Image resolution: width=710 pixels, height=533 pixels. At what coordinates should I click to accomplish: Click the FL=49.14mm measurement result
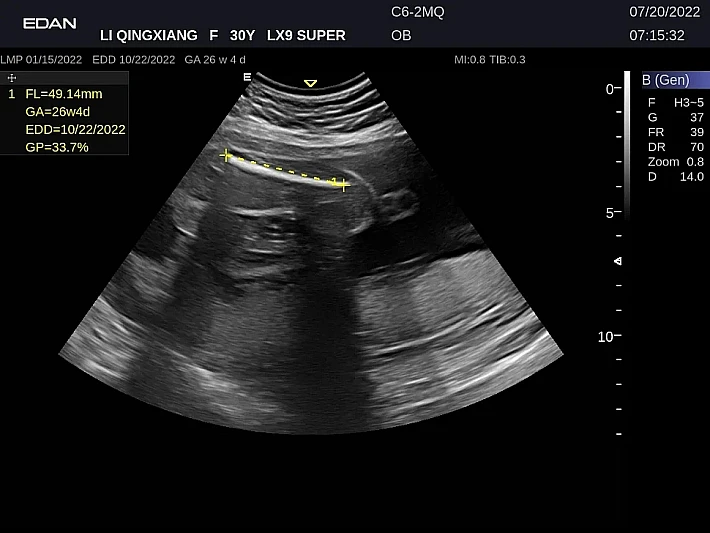(x=63, y=93)
